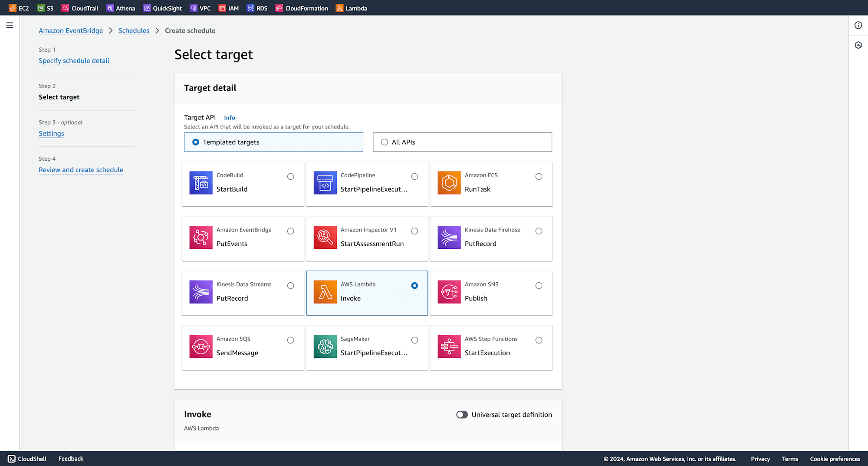
Task: Select Amazon ECS RunTask radio button
Action: coord(539,176)
